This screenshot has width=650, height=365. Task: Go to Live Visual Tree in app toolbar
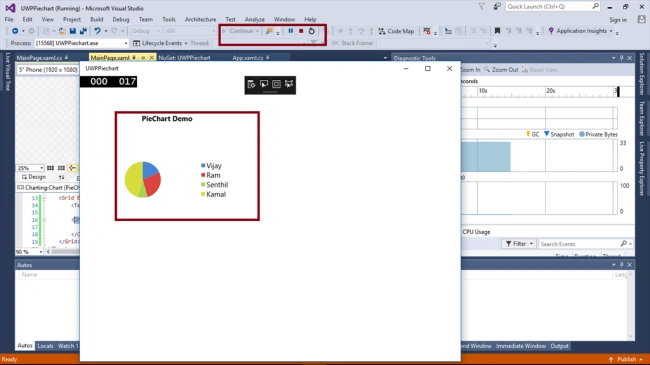[x=251, y=84]
